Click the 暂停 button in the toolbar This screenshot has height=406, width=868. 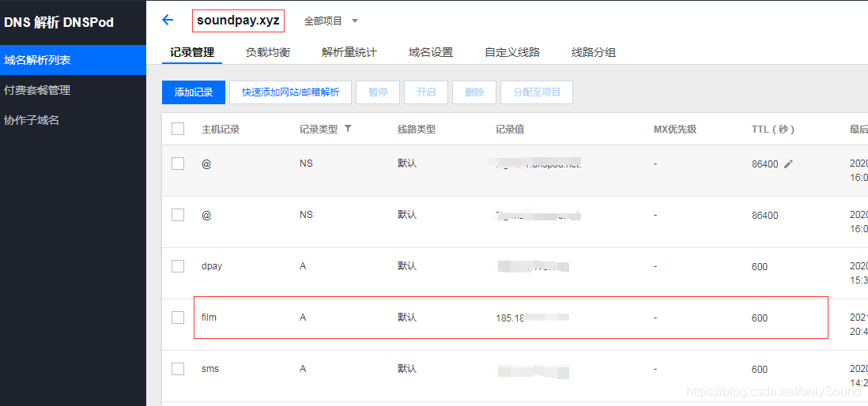[378, 92]
